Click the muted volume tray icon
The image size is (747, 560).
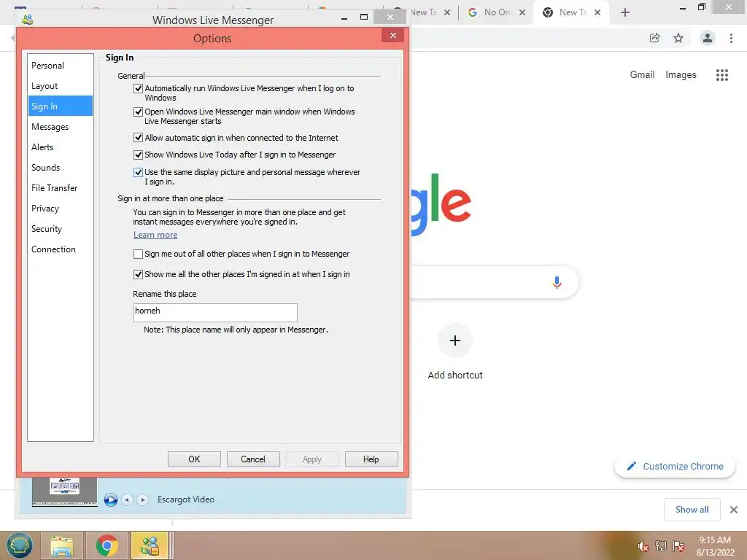(643, 546)
